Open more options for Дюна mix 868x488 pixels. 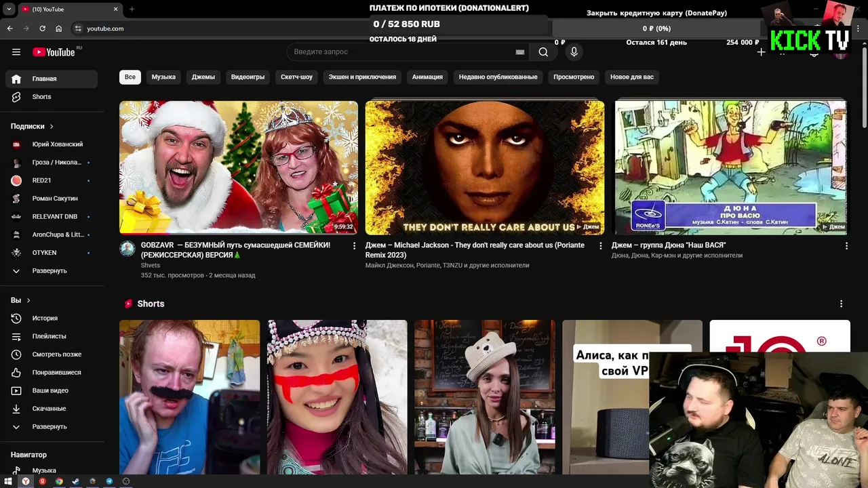(x=846, y=246)
